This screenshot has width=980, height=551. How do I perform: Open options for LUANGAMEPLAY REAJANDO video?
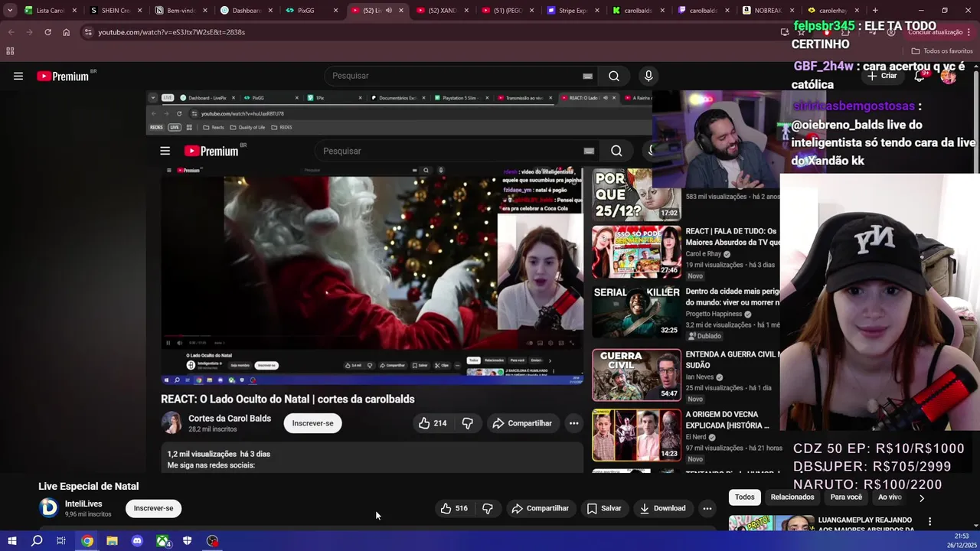tap(929, 522)
